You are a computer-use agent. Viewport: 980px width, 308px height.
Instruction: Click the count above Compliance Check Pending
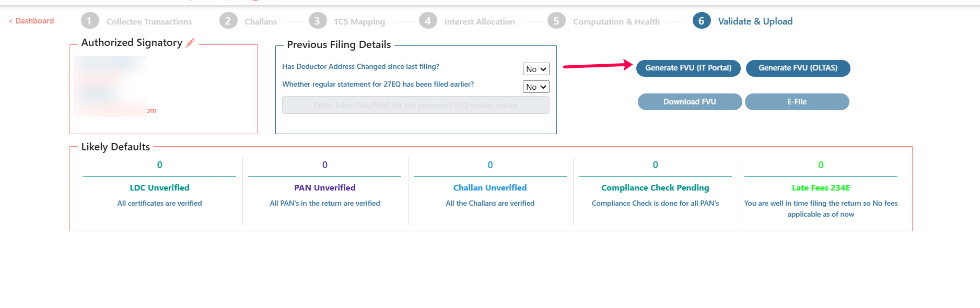point(656,165)
